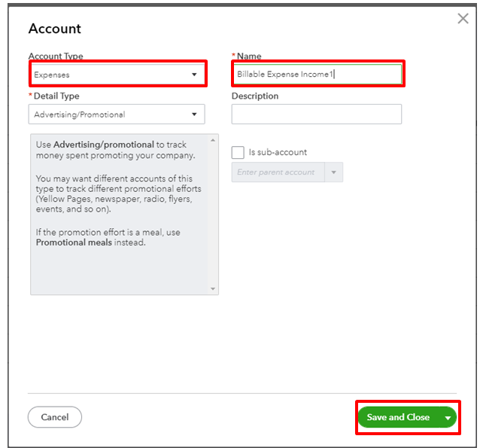Click the Enter parent account field
Image resolution: width=480 pixels, height=448 pixels.
pyautogui.click(x=277, y=172)
